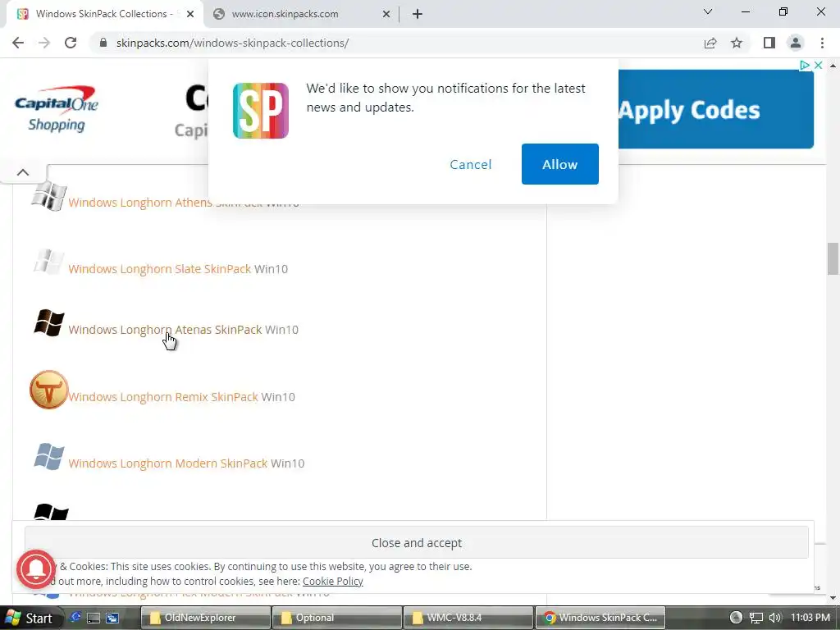Click the scrollbar down arrow
The height and width of the screenshot is (630, 840).
833,598
